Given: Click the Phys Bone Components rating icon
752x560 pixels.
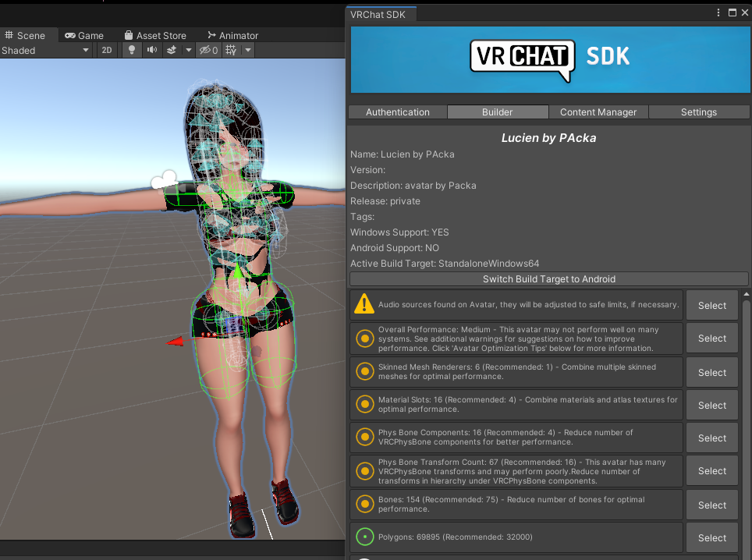Looking at the screenshot, I should click(x=365, y=438).
